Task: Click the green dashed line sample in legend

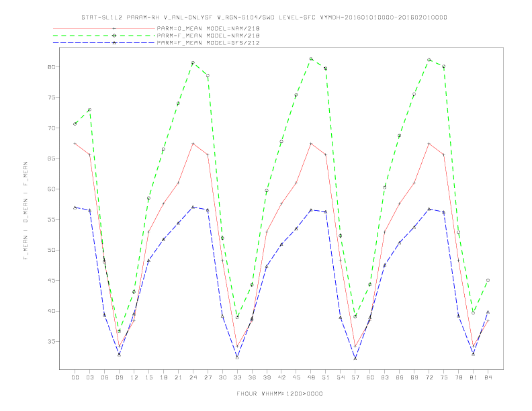Action: pos(104,36)
